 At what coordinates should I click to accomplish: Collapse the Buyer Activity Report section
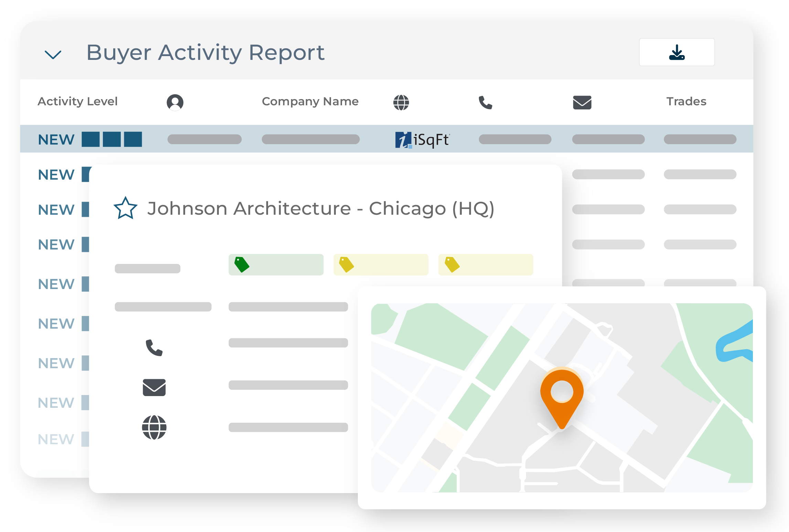52,54
